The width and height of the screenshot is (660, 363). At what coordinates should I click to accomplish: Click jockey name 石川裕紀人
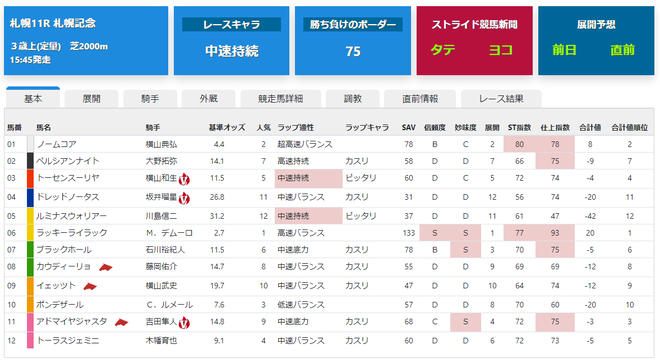coord(165,250)
